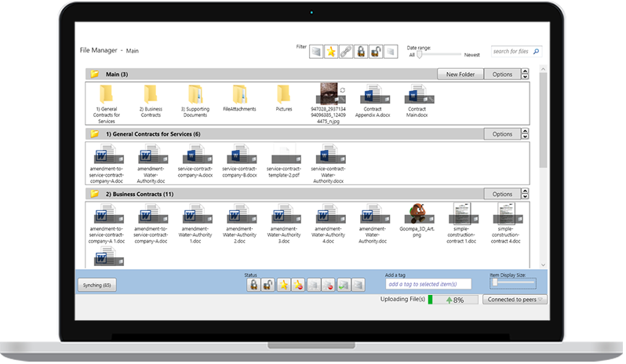This screenshot has height=364, width=626.
Task: Unlock selected items via Status open padlock
Action: 268,285
